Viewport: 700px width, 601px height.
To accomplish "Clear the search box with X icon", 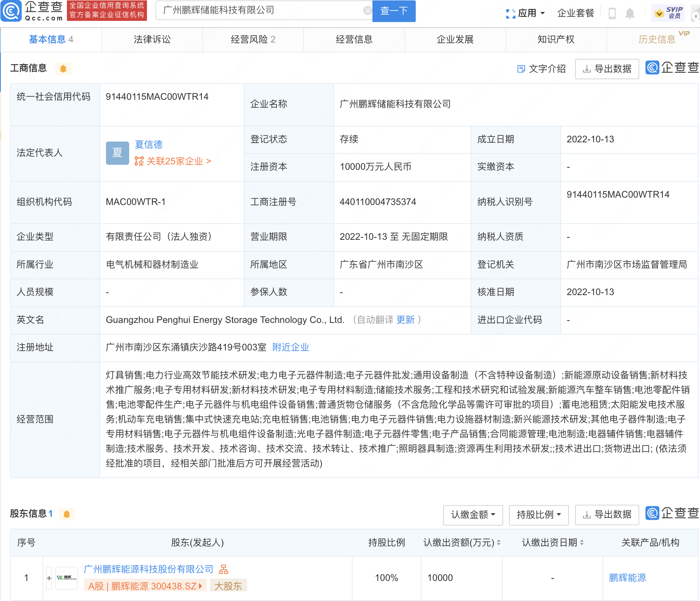I will pos(367,10).
